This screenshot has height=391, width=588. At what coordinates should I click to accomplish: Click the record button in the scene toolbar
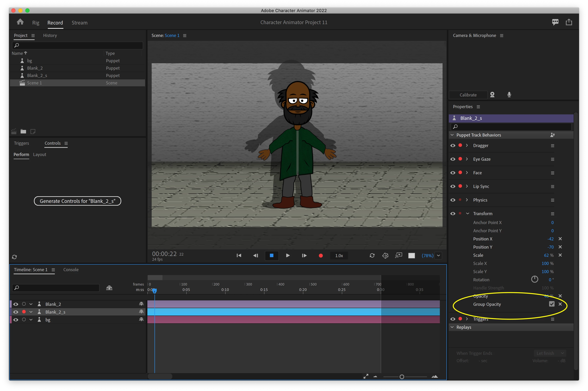tap(321, 256)
